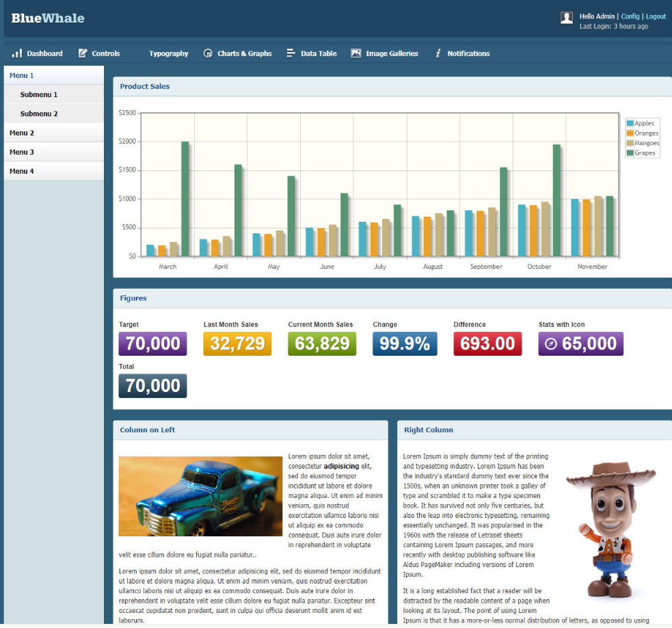Log out using the Logout link
The width and height of the screenshot is (672, 628).
(656, 16)
